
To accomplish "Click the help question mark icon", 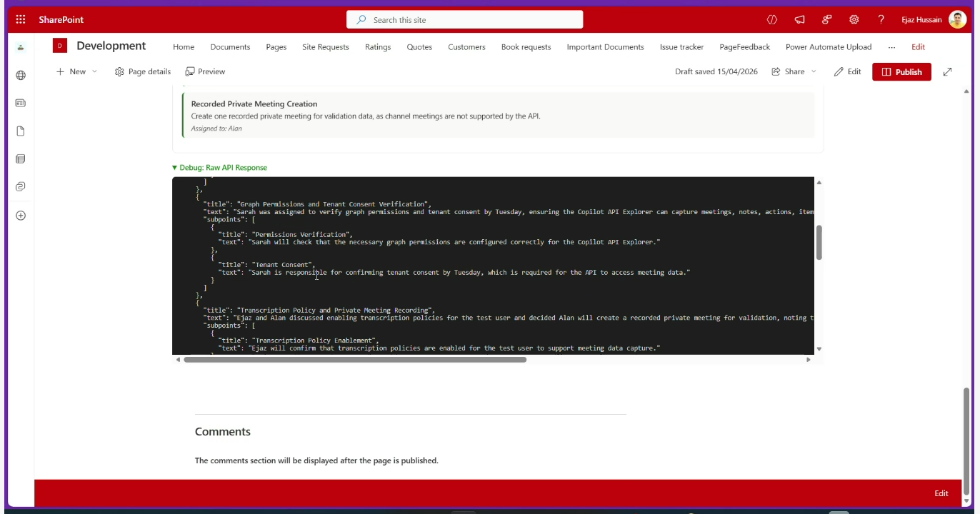I will (x=881, y=20).
